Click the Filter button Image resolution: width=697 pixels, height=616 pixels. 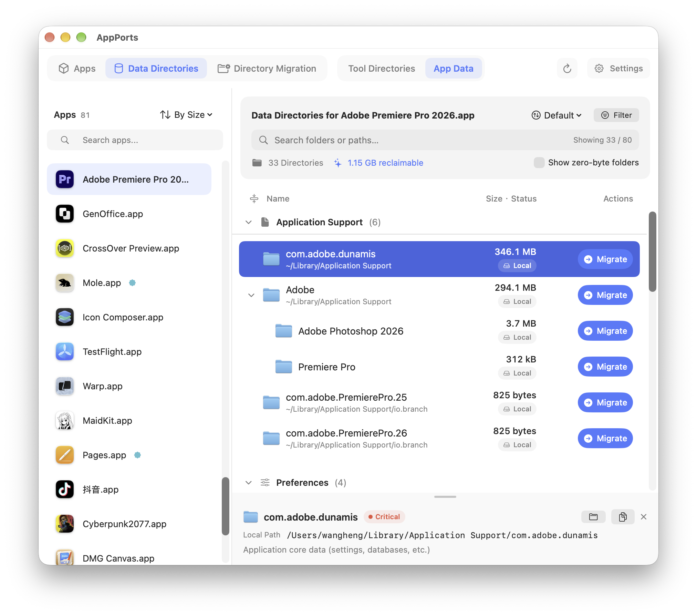click(x=616, y=115)
